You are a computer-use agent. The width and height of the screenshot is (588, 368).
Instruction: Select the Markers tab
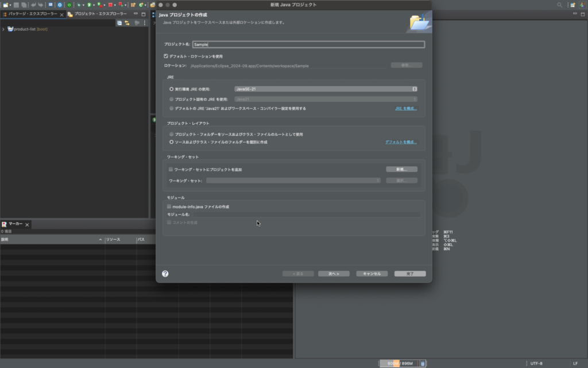pos(15,224)
